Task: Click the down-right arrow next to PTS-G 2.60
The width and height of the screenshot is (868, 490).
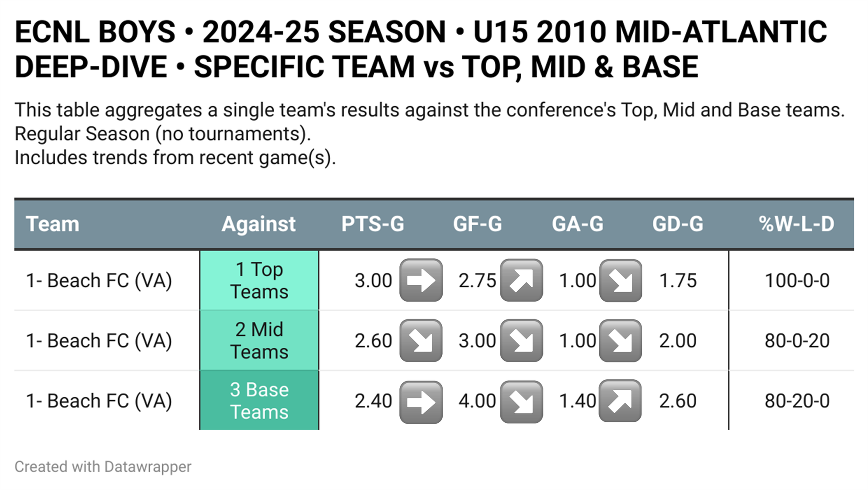Action: click(x=421, y=341)
